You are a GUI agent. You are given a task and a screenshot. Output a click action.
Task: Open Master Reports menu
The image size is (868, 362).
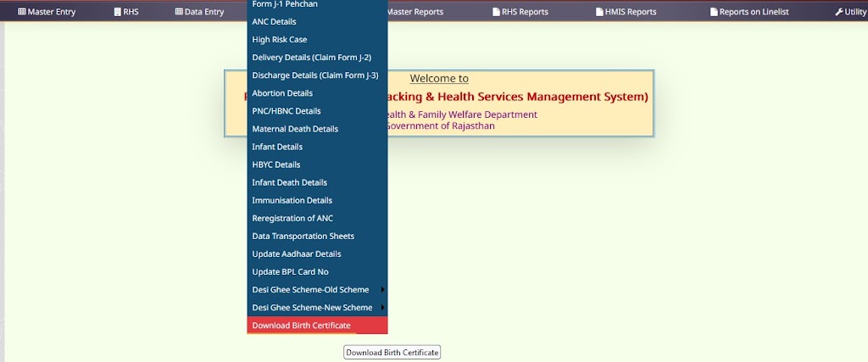(x=415, y=12)
